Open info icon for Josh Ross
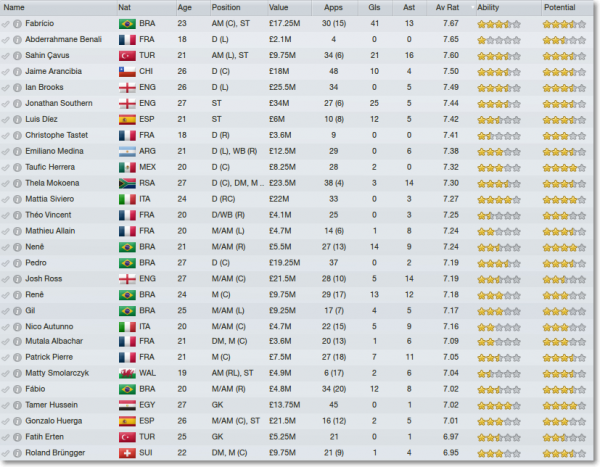 (x=17, y=279)
